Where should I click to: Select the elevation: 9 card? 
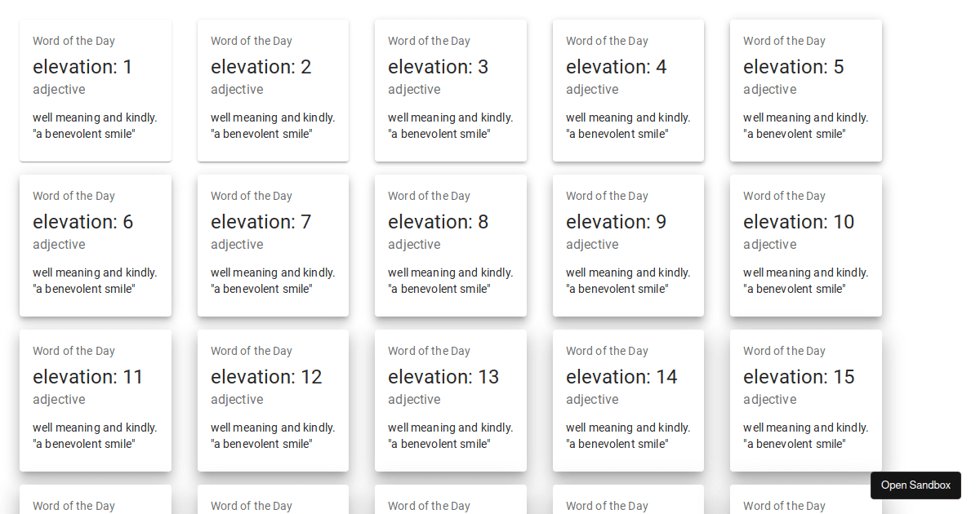628,246
